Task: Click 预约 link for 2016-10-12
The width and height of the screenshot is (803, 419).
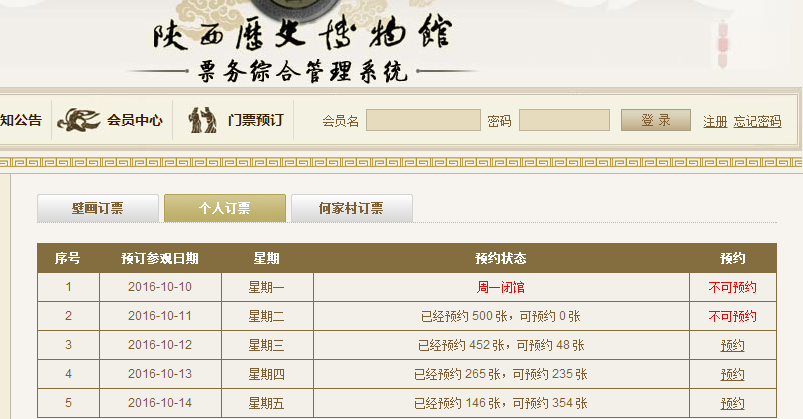Action: 732,346
